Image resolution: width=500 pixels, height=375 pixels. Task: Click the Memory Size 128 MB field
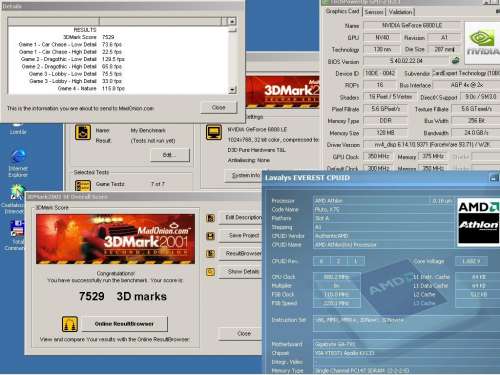(385, 133)
